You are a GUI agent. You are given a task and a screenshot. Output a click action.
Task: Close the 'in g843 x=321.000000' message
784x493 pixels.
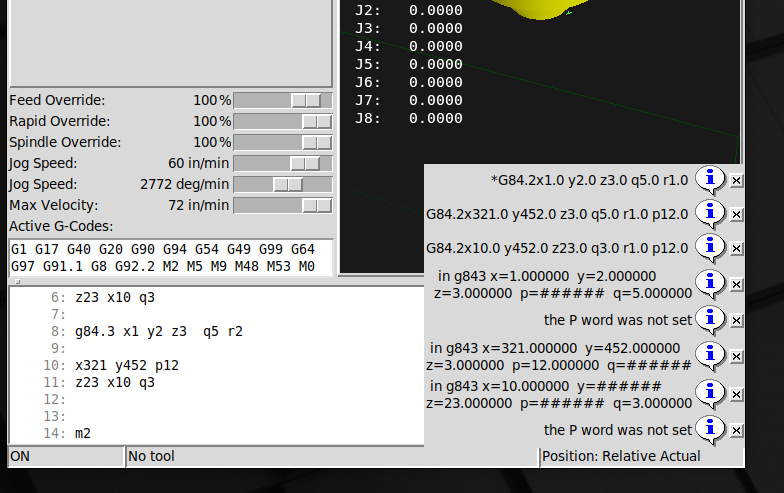coord(736,356)
